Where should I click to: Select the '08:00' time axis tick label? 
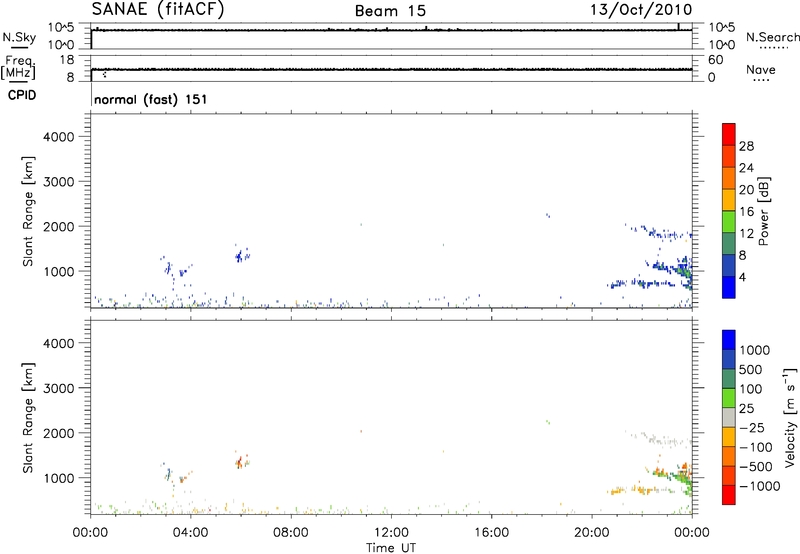click(290, 533)
